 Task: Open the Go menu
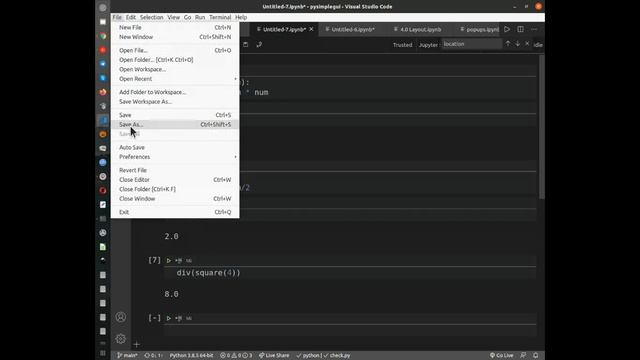click(x=187, y=17)
